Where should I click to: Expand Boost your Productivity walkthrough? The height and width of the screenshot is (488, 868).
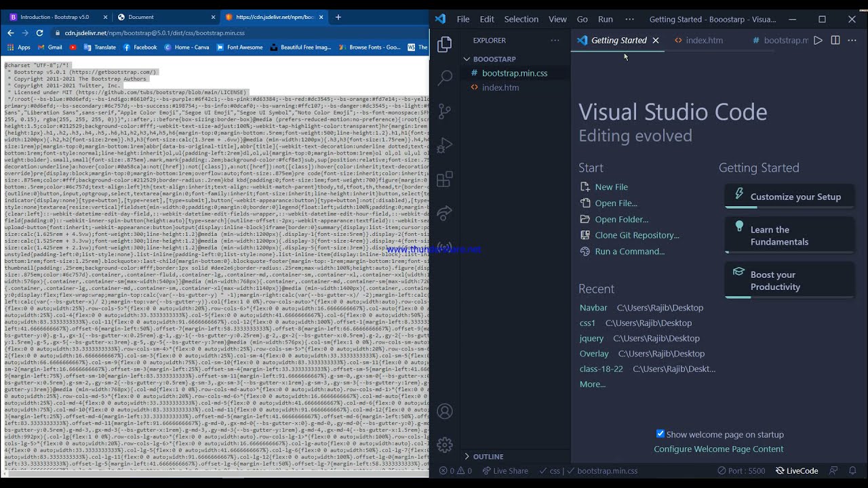pos(789,281)
